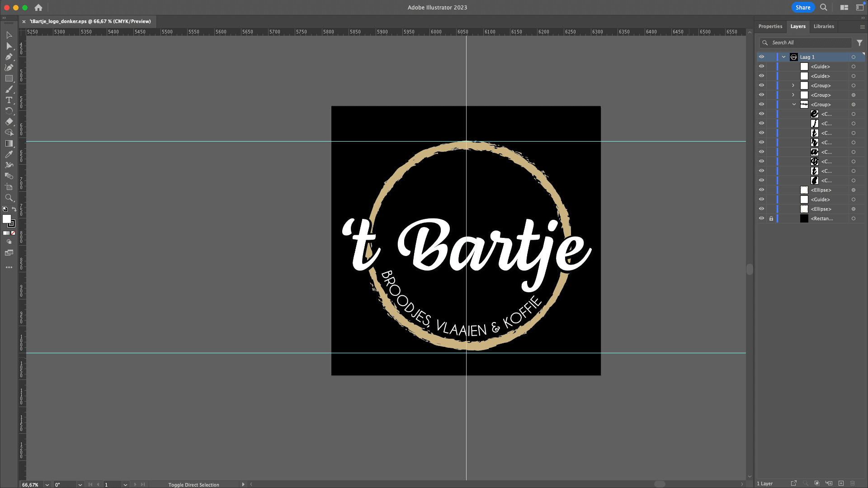Open rotation angle dropdown
Image resolution: width=868 pixels, height=488 pixels.
(x=80, y=485)
